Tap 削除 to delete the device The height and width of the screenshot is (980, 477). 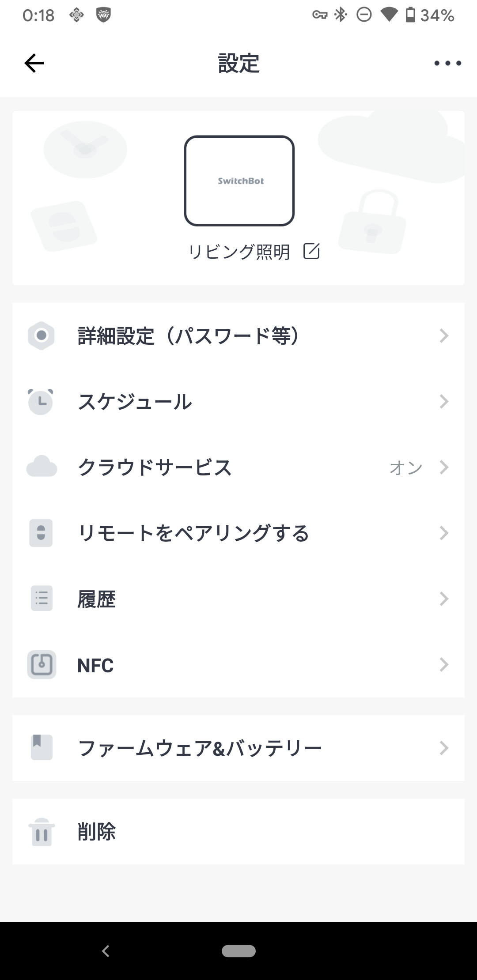click(x=97, y=832)
